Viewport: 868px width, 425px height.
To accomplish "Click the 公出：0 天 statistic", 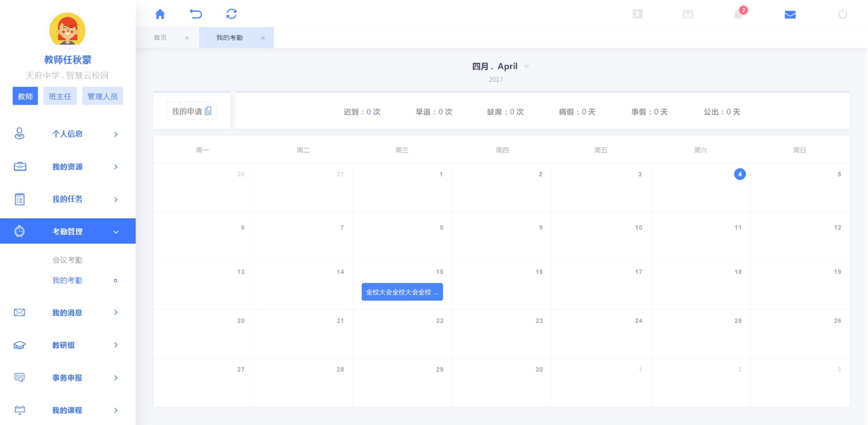I will (722, 112).
